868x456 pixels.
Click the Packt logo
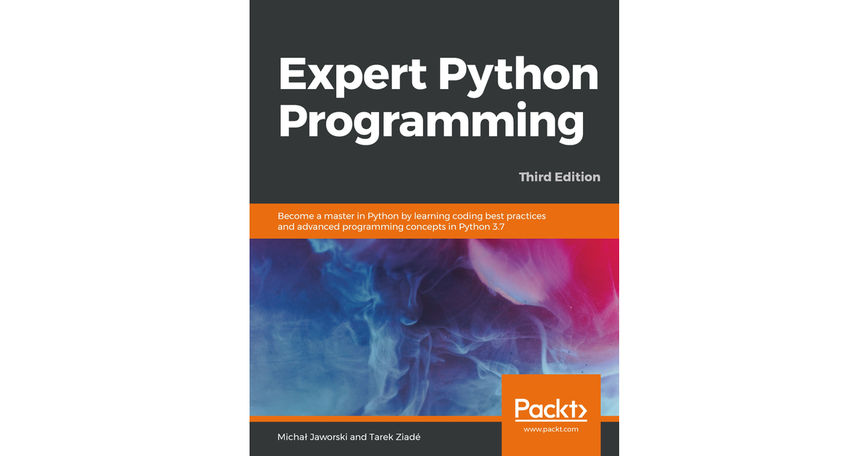[550, 409]
